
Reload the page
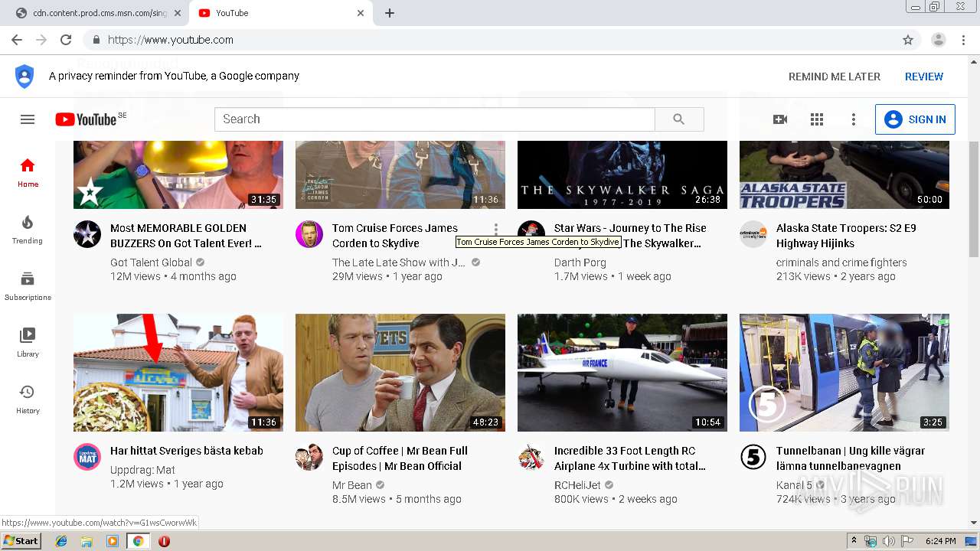coord(66,40)
